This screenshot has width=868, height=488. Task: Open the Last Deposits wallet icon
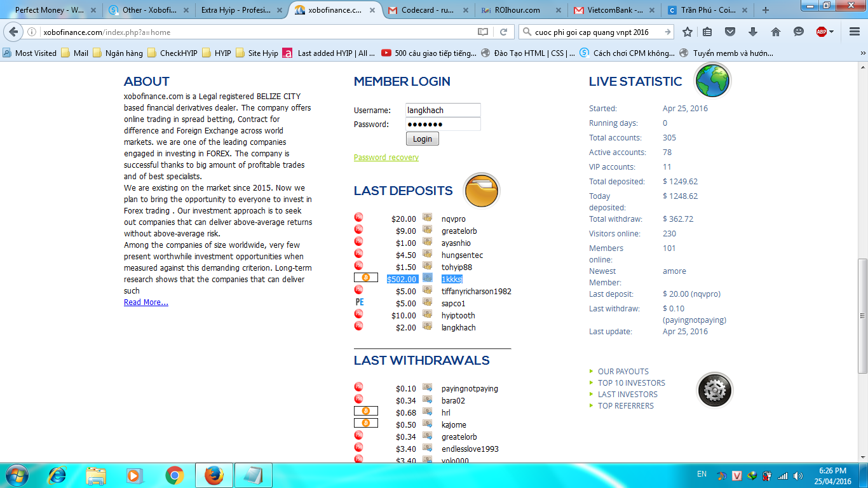pos(482,191)
